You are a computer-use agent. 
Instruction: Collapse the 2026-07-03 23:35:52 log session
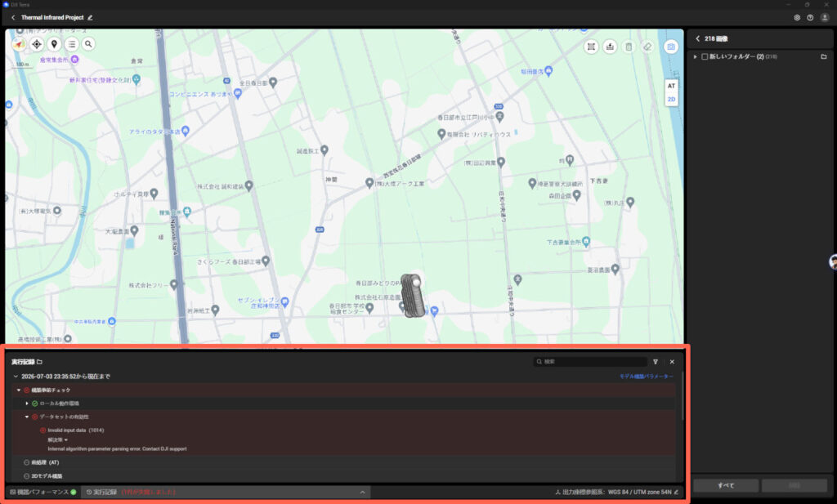tap(16, 377)
